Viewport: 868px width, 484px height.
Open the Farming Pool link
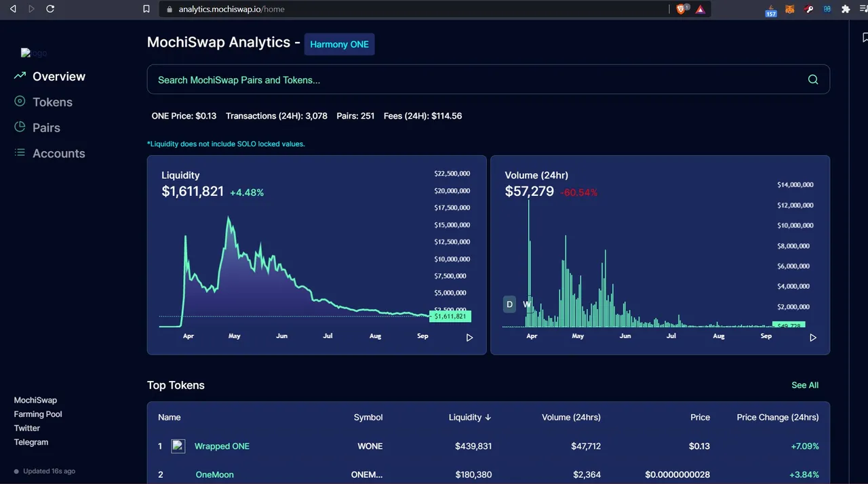click(x=38, y=414)
